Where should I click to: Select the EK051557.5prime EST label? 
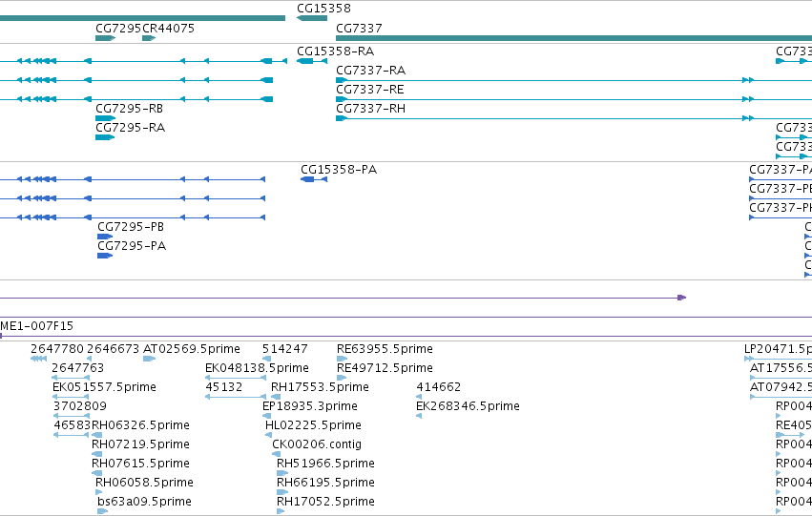pos(104,387)
